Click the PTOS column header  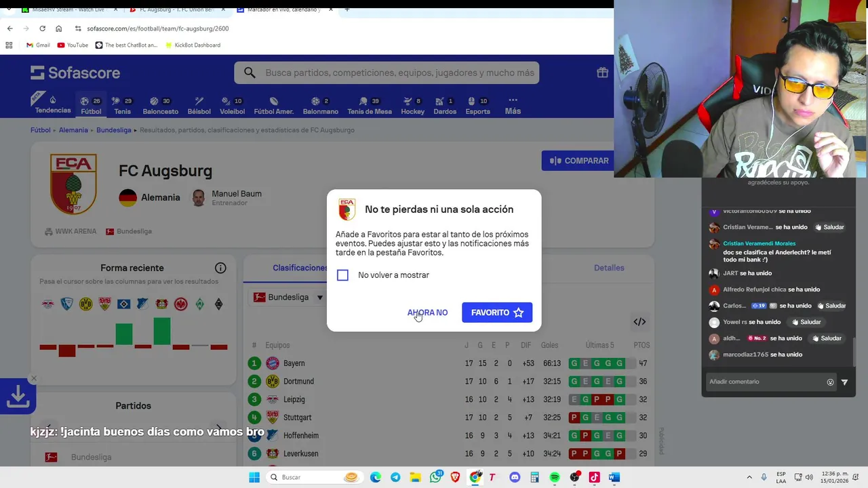(642, 345)
